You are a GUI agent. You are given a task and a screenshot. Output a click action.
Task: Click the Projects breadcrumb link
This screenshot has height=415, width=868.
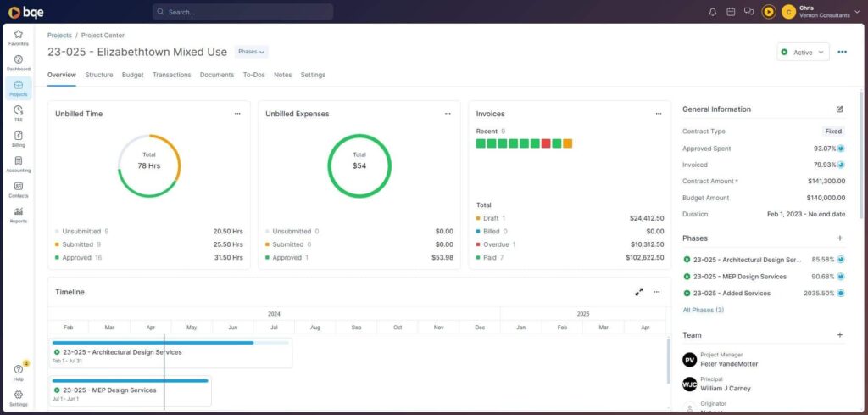pyautogui.click(x=59, y=36)
